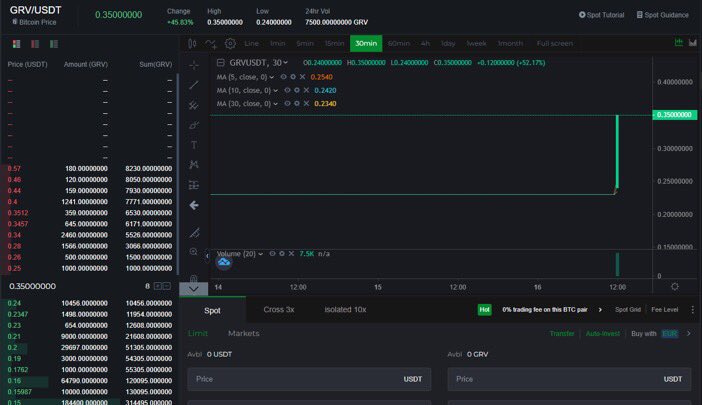The width and height of the screenshot is (702, 405).
Task: Activate the zoom-in magnifier tool
Action: 193,252
